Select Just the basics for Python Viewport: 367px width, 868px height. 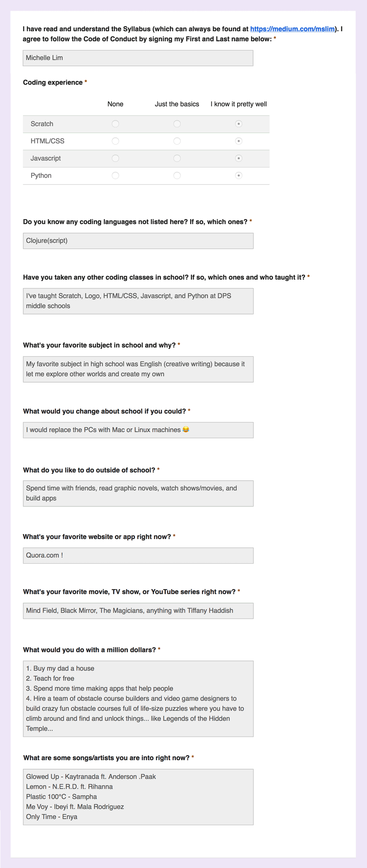[177, 176]
